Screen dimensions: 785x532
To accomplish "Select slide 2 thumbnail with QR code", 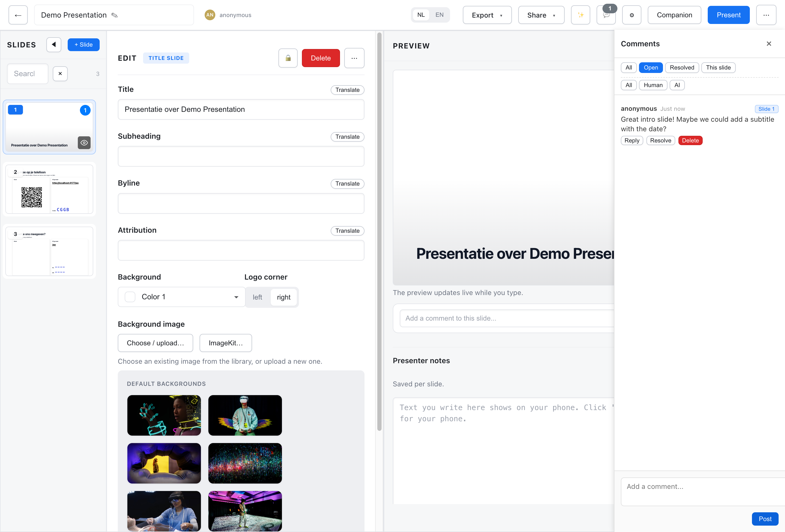I will click(49, 189).
